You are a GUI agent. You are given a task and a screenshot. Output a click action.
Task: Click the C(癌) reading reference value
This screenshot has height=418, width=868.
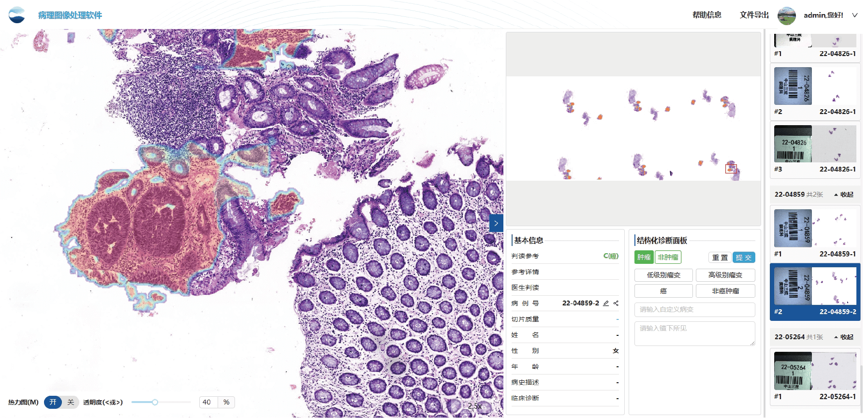[x=611, y=256]
